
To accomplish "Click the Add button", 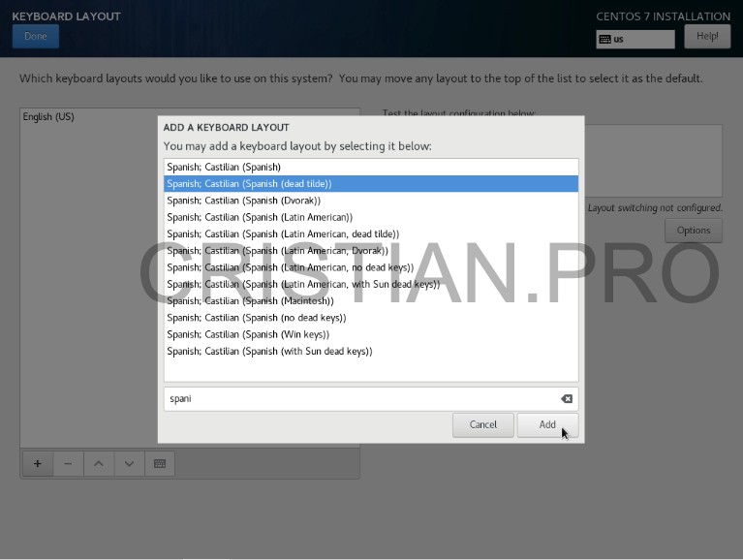I will point(547,425).
